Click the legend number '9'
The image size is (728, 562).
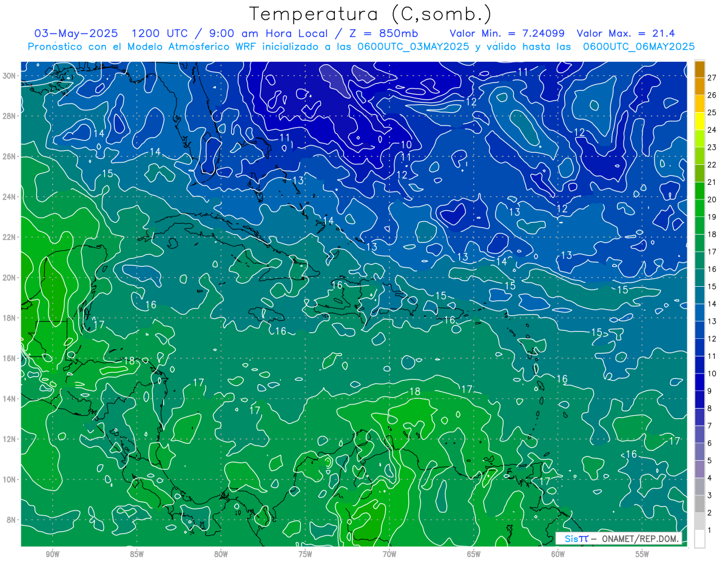click(709, 391)
